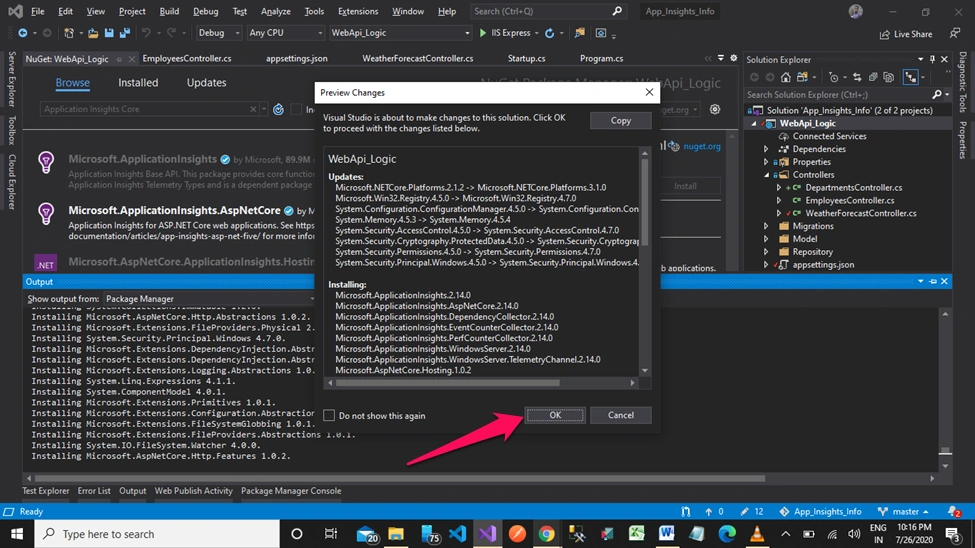The width and height of the screenshot is (975, 548).
Task: Open the Diagnostic Tools side tab
Action: (x=963, y=81)
